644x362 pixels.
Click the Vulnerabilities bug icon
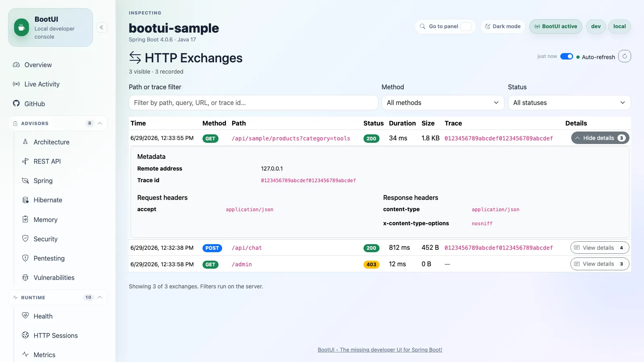25,278
